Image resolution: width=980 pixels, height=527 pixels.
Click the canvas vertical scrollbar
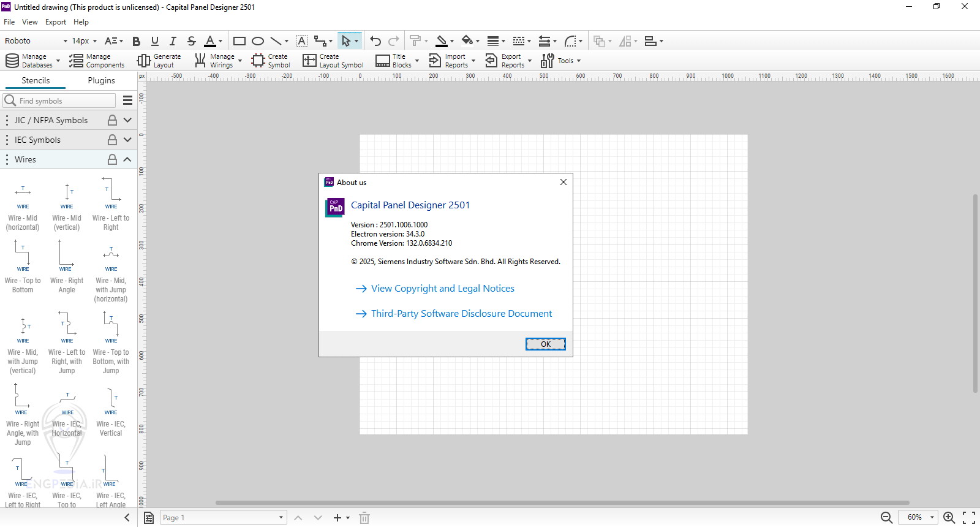tap(975, 293)
